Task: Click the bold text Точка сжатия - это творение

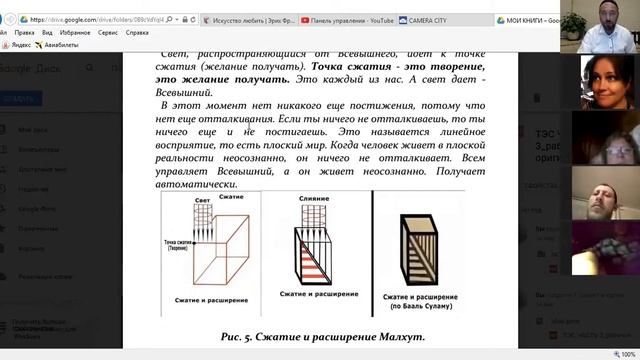Action: click(398, 66)
